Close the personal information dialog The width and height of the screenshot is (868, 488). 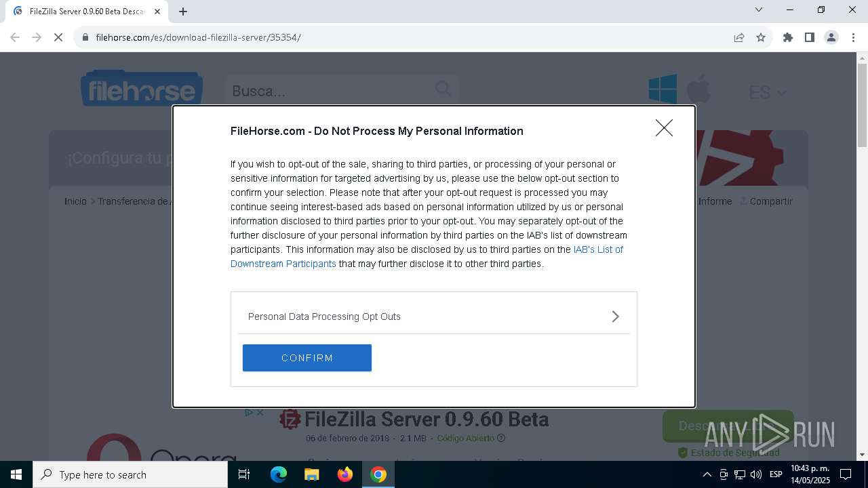[x=664, y=128]
